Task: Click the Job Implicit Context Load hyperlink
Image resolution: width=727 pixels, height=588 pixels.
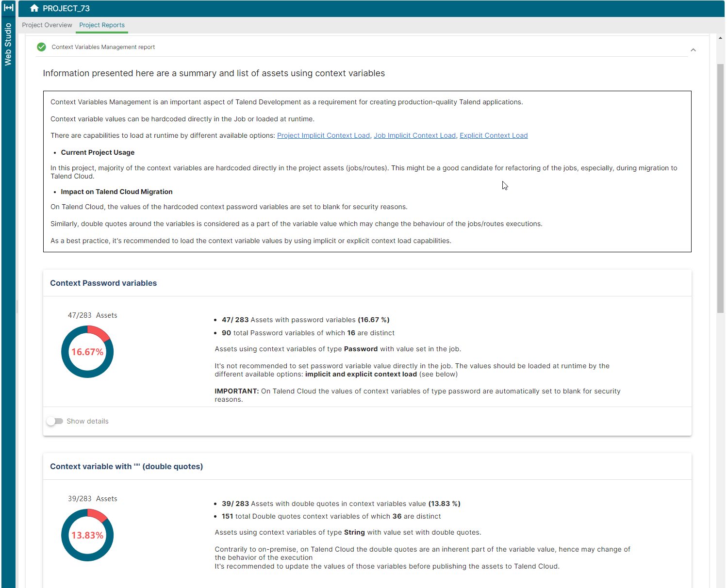Action: point(414,135)
